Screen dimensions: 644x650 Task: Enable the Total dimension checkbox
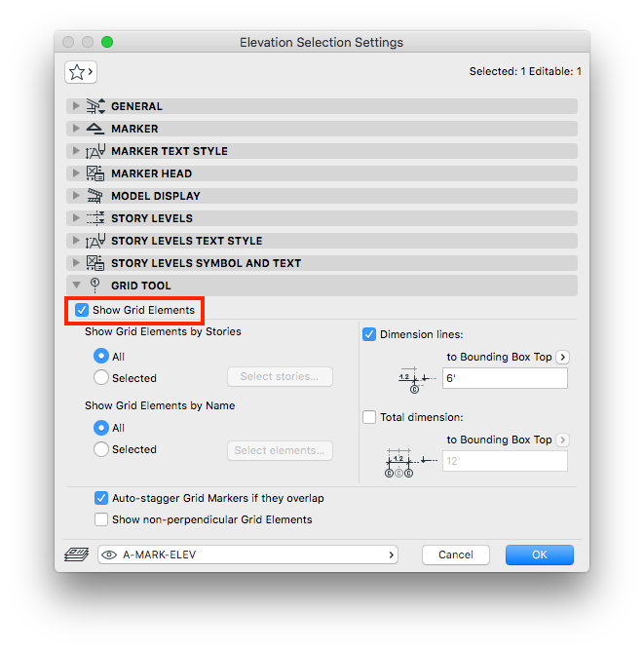tap(369, 417)
